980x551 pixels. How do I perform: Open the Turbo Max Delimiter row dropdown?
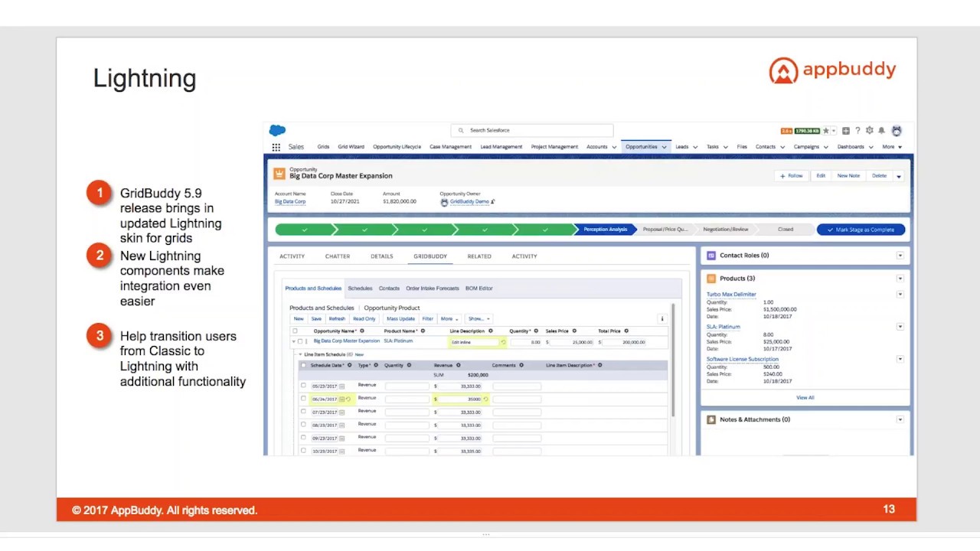pyautogui.click(x=900, y=295)
